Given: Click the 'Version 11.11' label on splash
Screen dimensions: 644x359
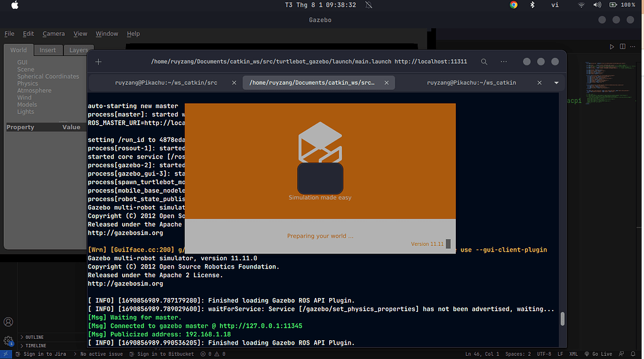Looking at the screenshot, I should point(427,244).
